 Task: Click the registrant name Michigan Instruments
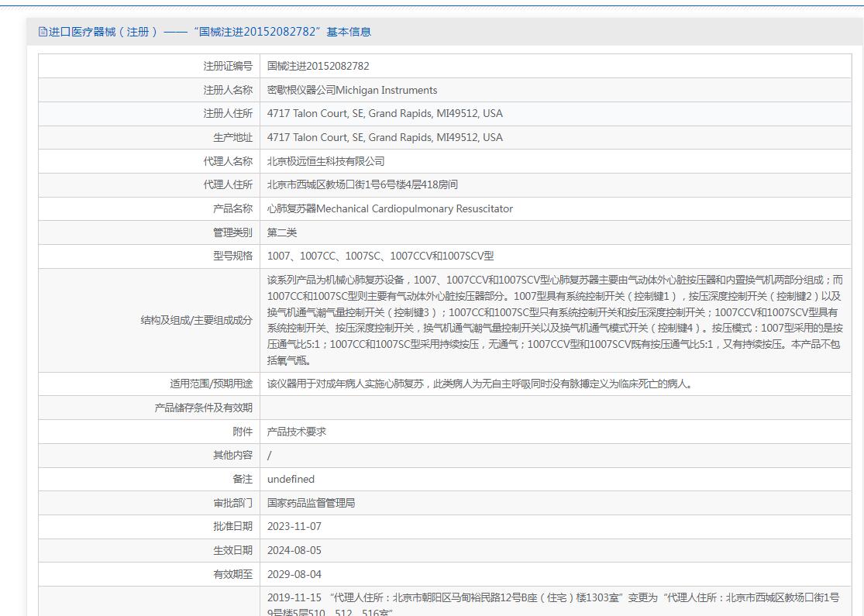click(x=352, y=90)
